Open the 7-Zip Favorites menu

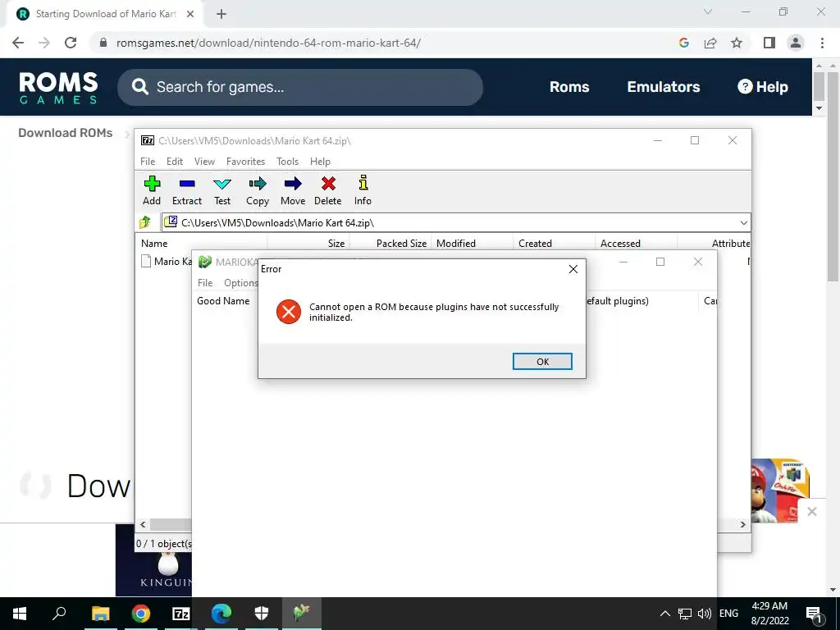245,162
